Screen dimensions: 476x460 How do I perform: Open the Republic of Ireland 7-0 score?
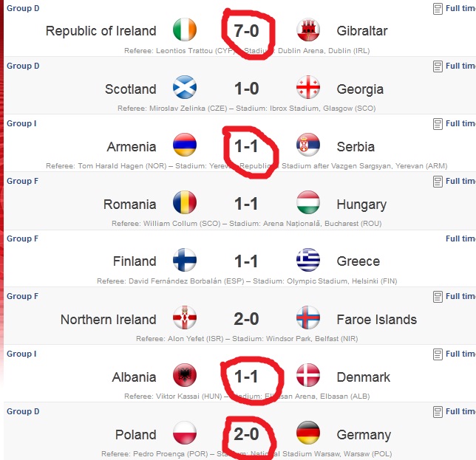point(247,31)
